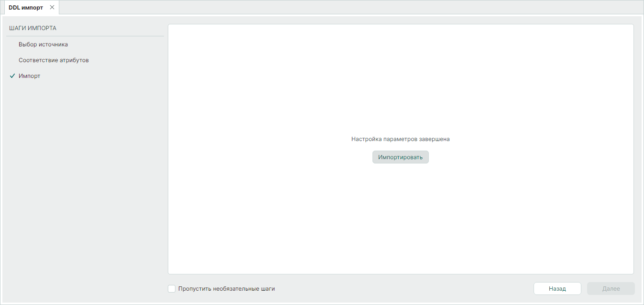Click the Импортировать button
644x305 pixels.
pyautogui.click(x=401, y=157)
